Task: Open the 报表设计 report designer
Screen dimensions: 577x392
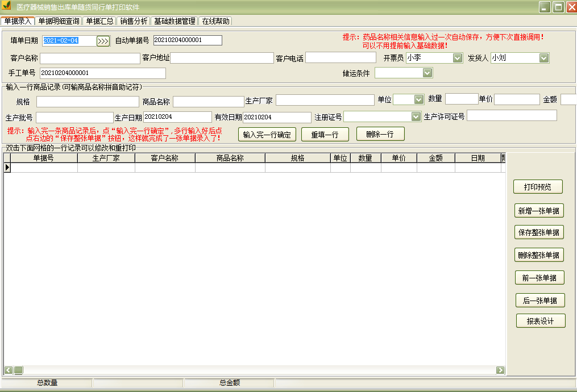Action: [540, 320]
